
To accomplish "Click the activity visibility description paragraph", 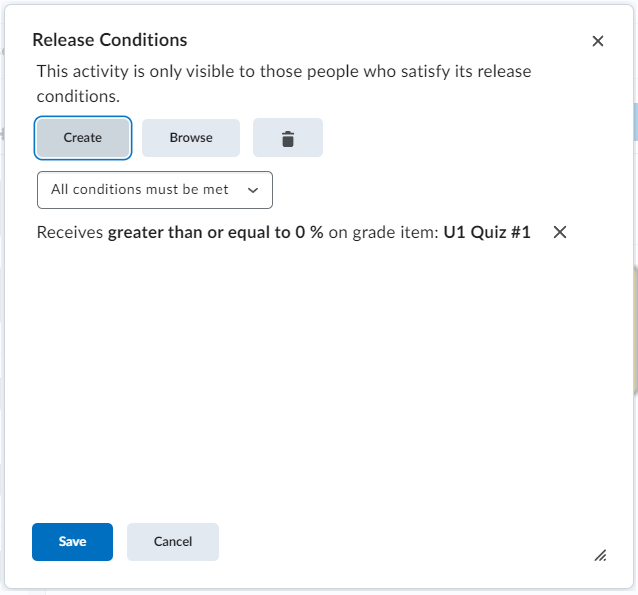I will [x=284, y=84].
